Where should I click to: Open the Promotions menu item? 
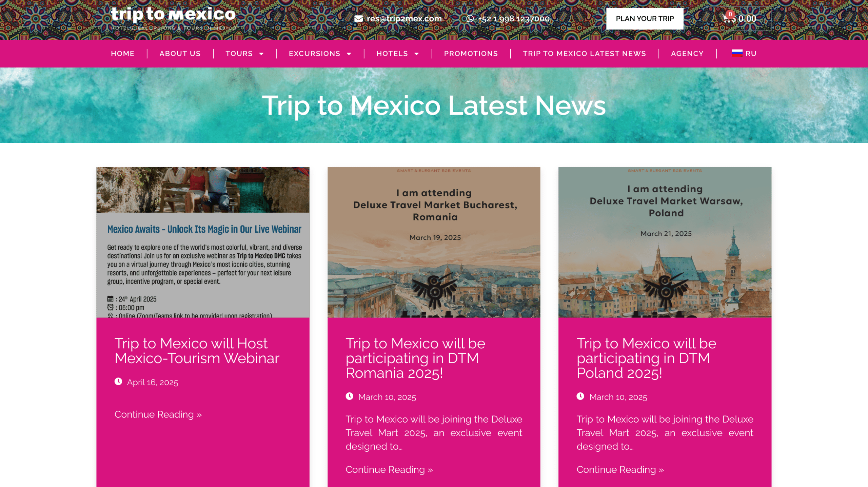point(471,54)
